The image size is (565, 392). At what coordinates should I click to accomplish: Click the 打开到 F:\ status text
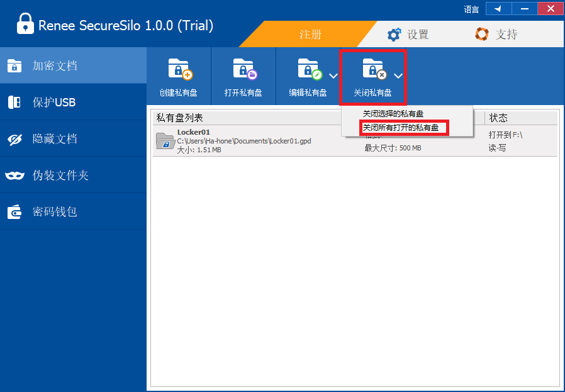pos(505,135)
